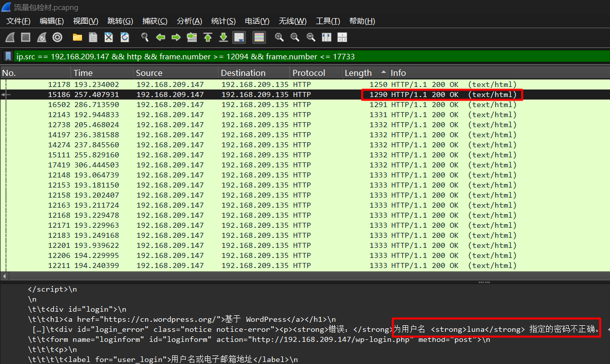Open the 捕获(C) menu
610x364 pixels.
155,21
